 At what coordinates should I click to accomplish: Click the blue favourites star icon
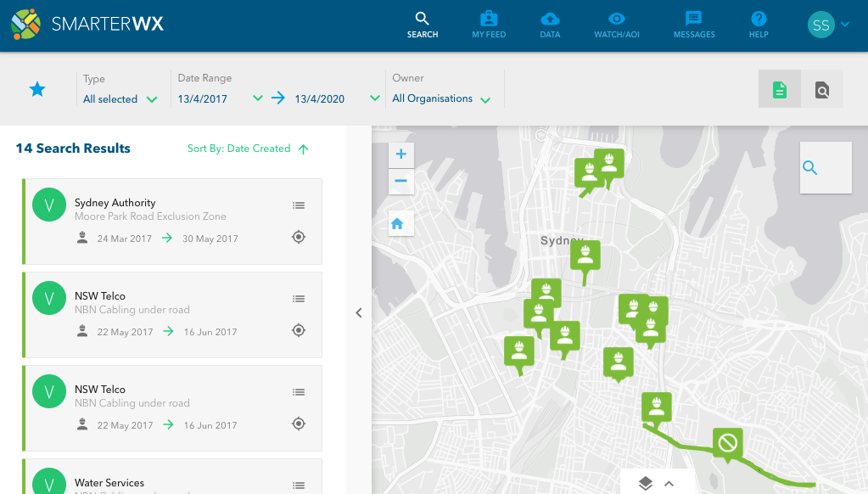[x=37, y=89]
